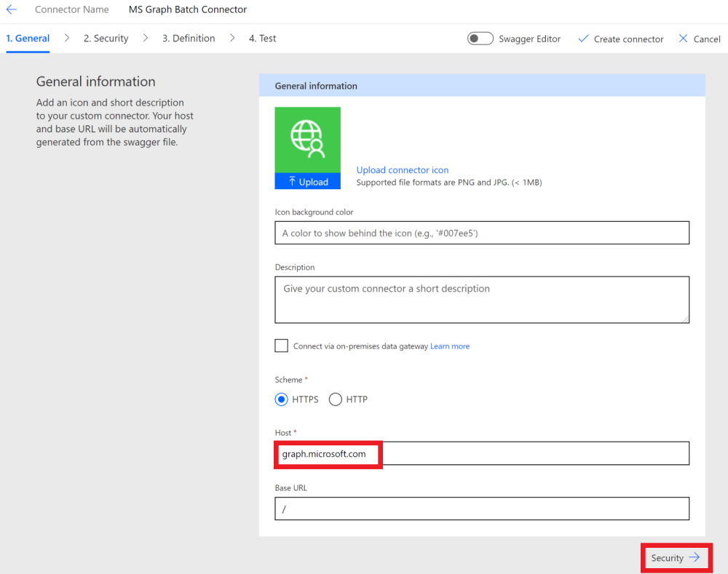Click the Host input field
Screen dimensions: 728x574
click(482, 453)
